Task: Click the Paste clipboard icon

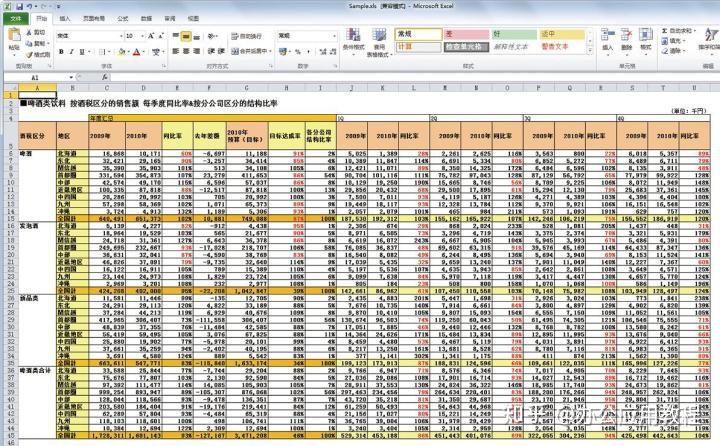Action: 14,35
